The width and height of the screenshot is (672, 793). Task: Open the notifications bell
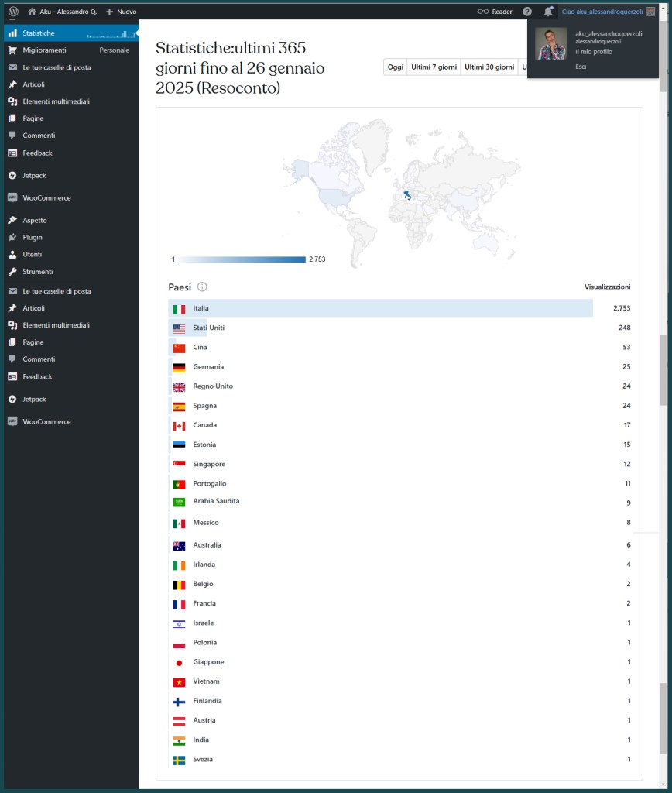click(x=548, y=12)
